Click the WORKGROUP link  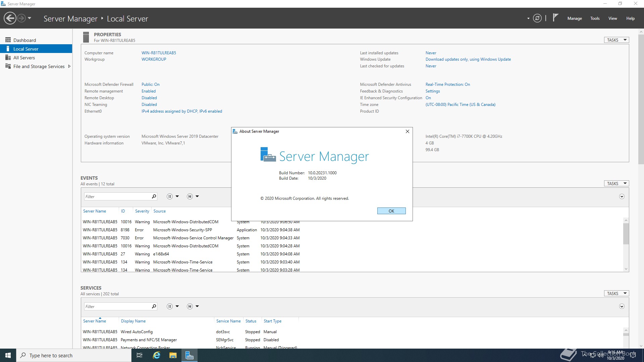coord(154,59)
